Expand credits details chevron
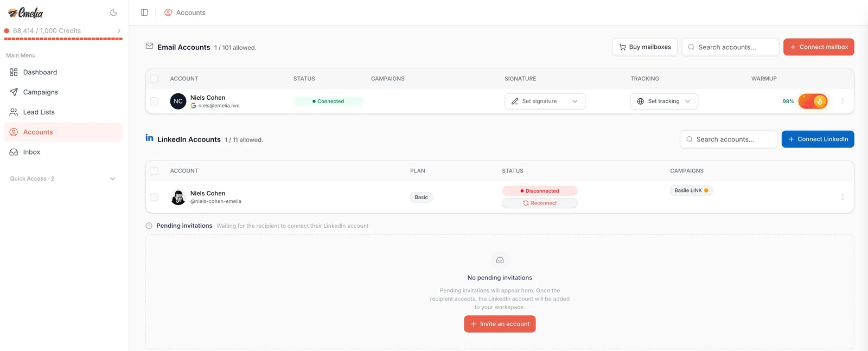Screen dimensions: 868x351 (119, 31)
